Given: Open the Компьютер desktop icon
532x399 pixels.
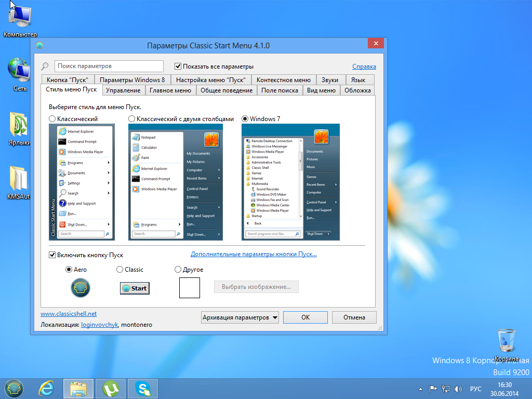Looking at the screenshot, I should [x=20, y=20].
